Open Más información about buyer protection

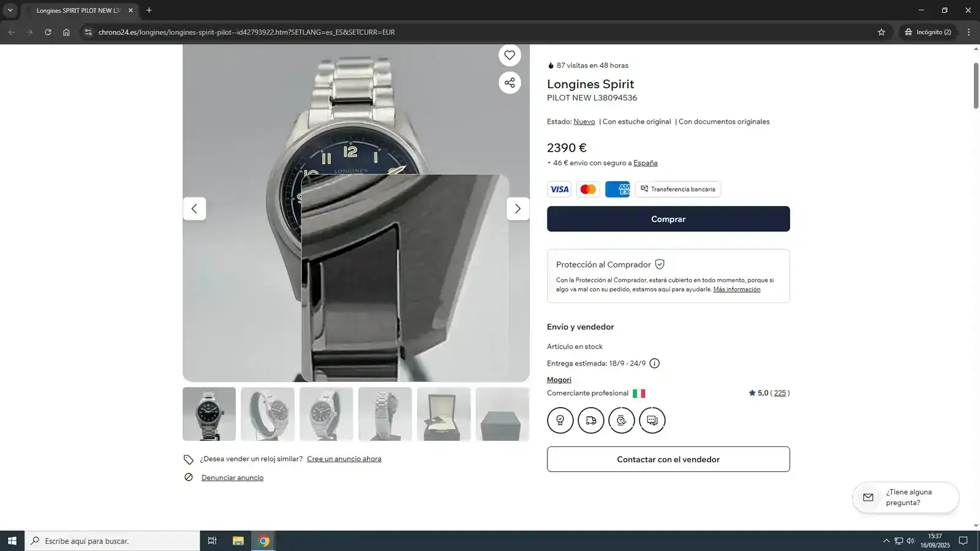coord(736,290)
